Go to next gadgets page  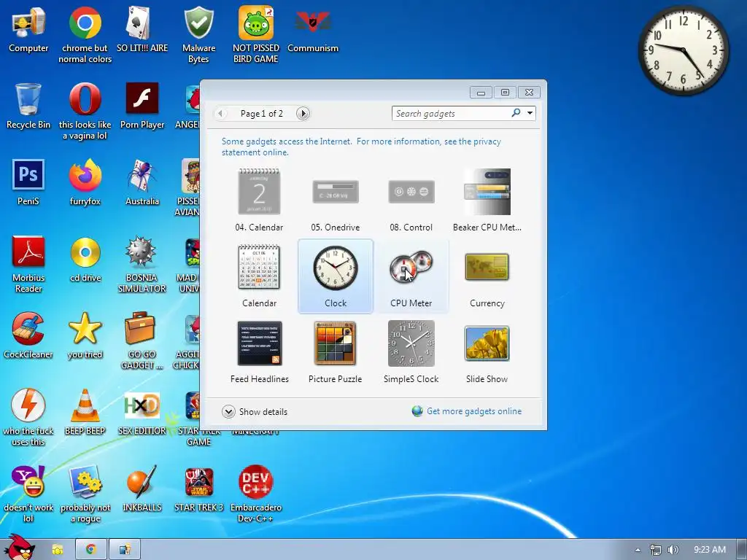[x=303, y=113]
